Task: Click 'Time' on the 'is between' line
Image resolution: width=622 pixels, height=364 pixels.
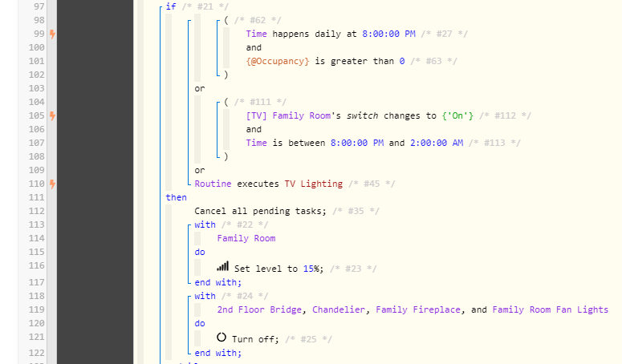Action: (256, 143)
